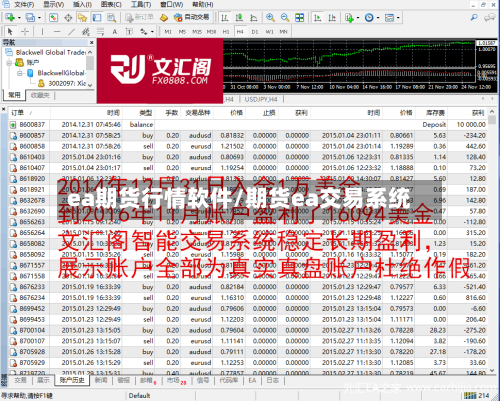Toggle the Market Watch window icon
The width and height of the screenshot is (500, 401).
[x=53, y=17]
